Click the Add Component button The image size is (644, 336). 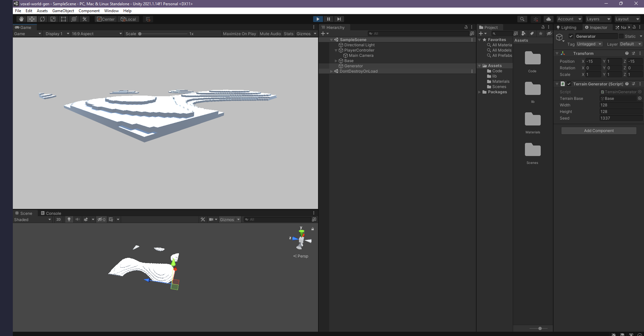[598, 130]
